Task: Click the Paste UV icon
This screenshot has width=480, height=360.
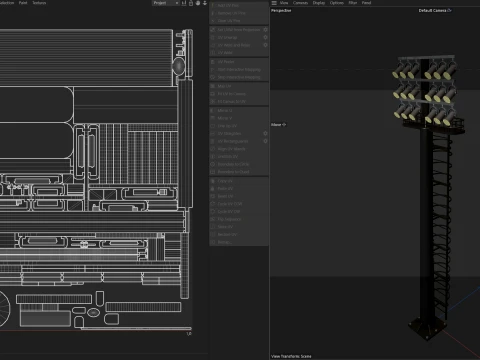Action: tap(213, 188)
